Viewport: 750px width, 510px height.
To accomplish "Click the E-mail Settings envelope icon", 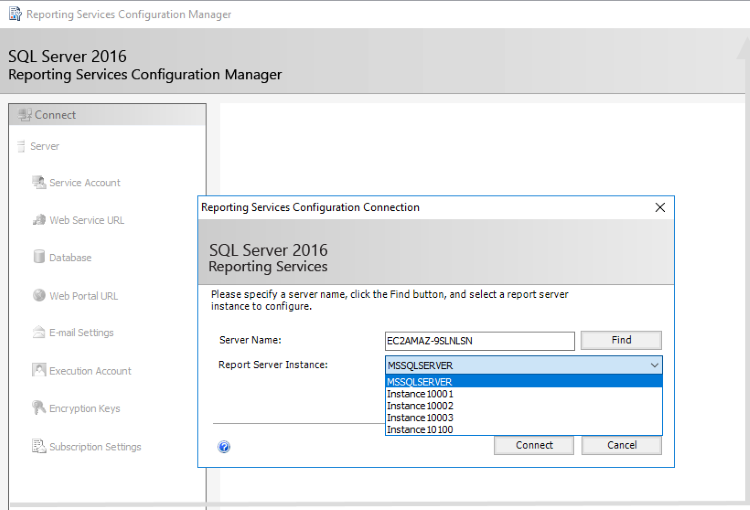I will (39, 333).
